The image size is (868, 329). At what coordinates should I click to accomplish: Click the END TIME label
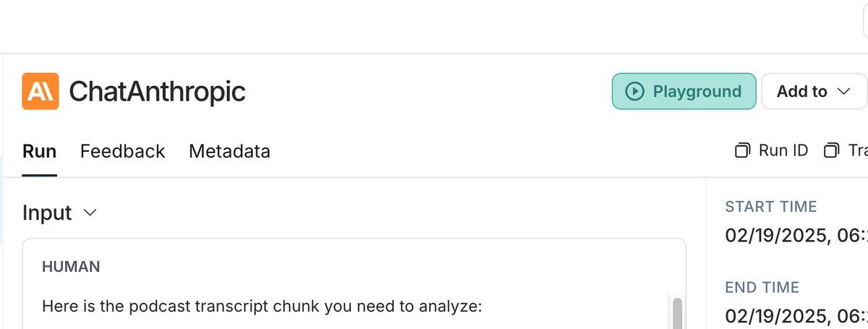(x=762, y=288)
